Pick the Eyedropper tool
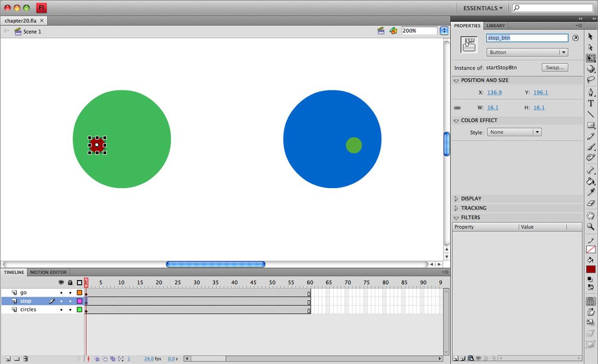Viewport: 598px width, 364px height. [x=591, y=192]
